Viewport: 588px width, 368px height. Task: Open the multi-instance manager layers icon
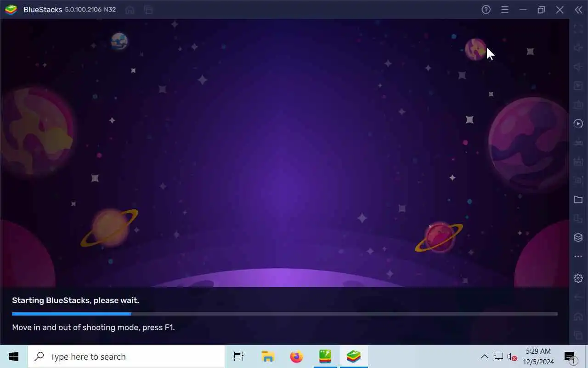click(x=578, y=237)
